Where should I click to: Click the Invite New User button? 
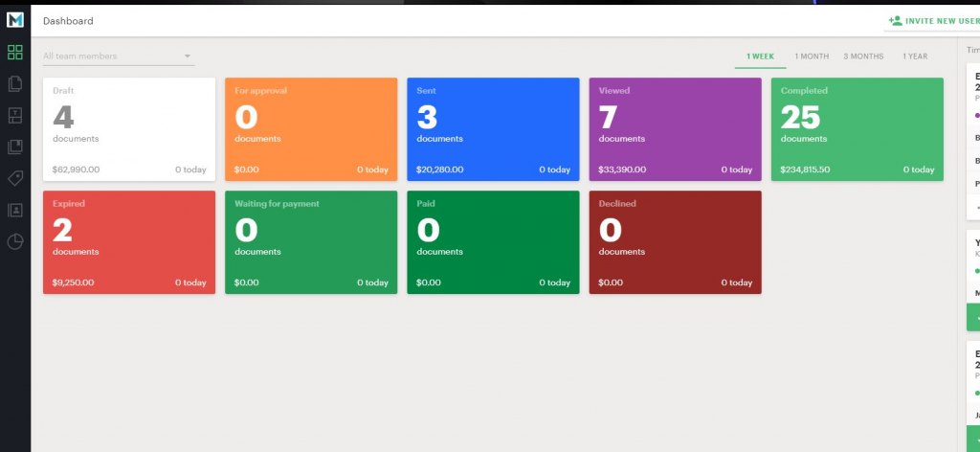point(933,20)
